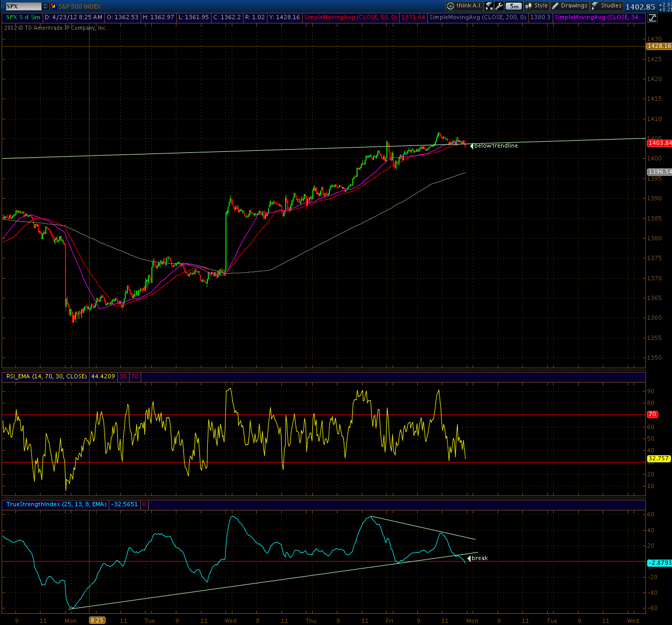Viewport: 672px width, 625px height.
Task: Click the TSI value -32.5651 readout
Action: coord(125,504)
